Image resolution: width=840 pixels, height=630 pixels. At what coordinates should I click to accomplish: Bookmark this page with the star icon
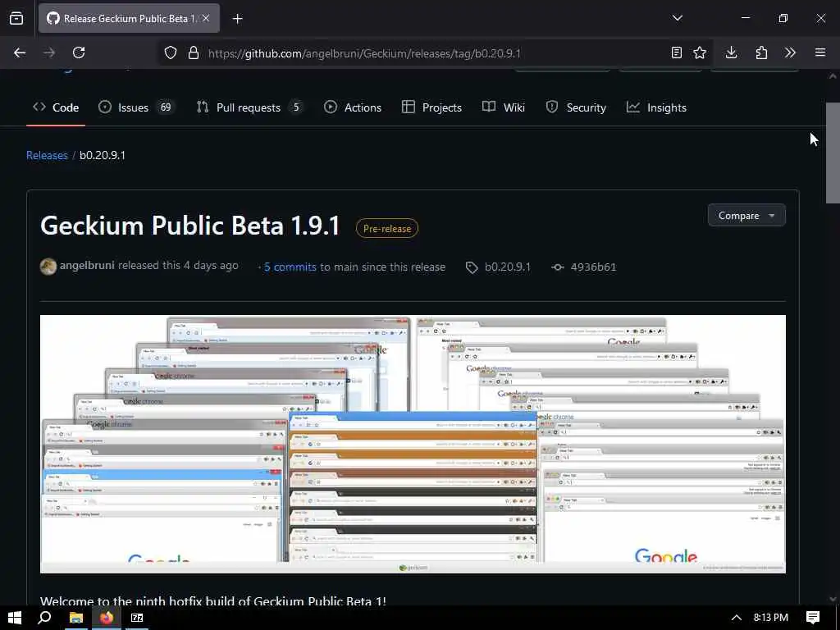point(699,52)
